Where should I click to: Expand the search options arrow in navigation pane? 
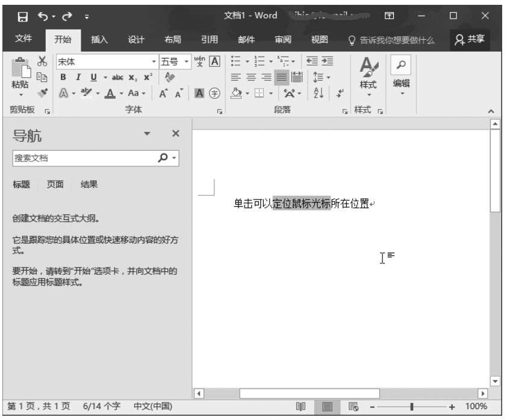pos(175,158)
